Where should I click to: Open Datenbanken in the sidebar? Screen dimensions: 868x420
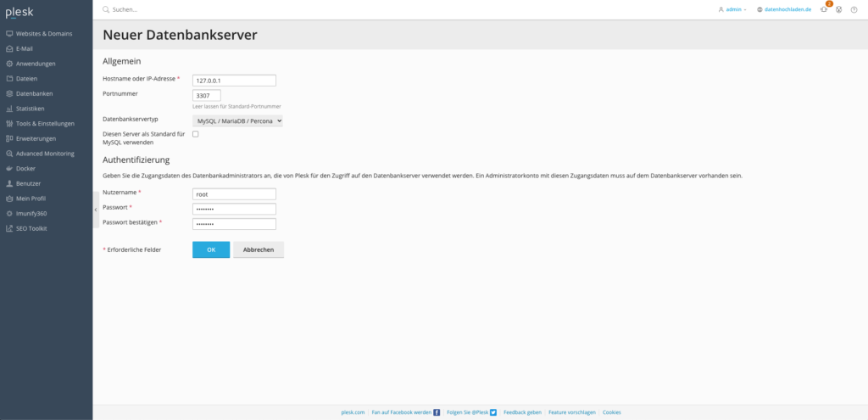(x=34, y=93)
